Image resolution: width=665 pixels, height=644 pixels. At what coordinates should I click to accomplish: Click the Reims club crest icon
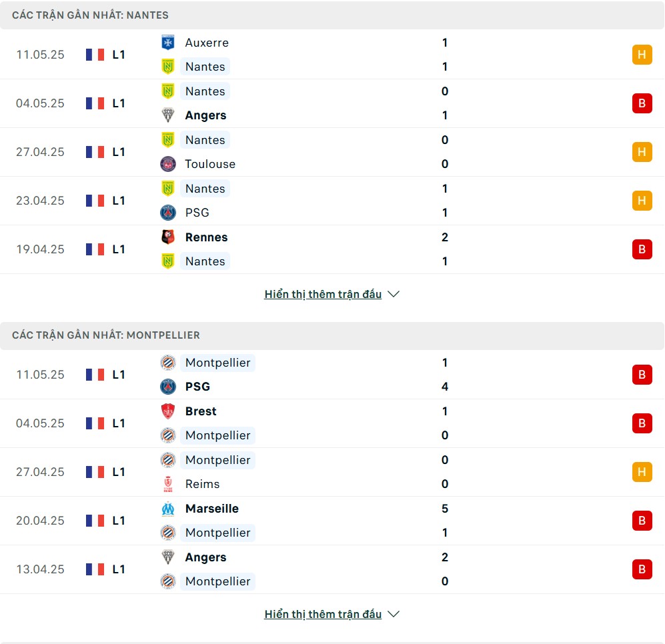click(x=168, y=484)
